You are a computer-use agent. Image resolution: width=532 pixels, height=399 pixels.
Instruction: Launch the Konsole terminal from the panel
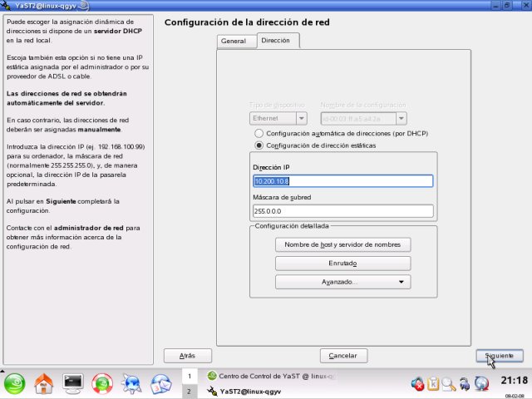click(x=73, y=384)
